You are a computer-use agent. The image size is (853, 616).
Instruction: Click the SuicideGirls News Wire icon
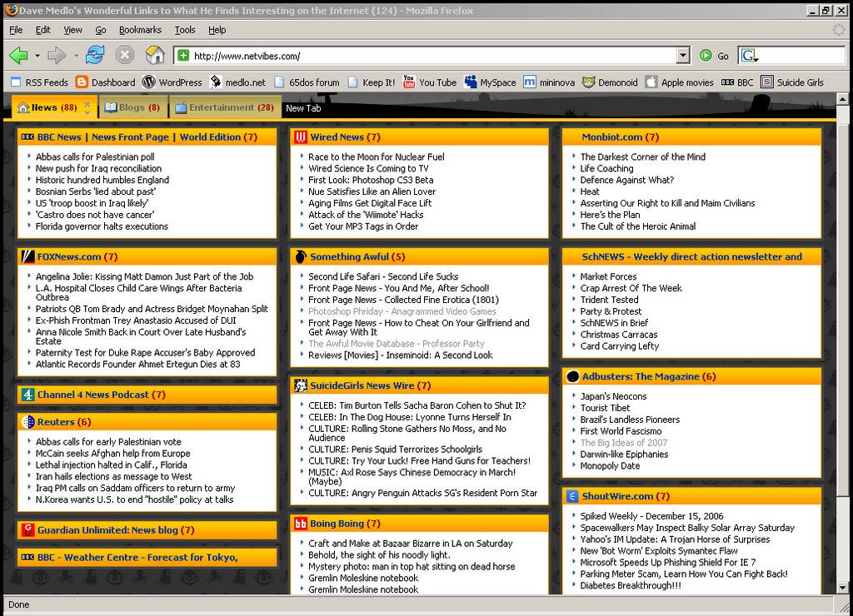click(300, 385)
